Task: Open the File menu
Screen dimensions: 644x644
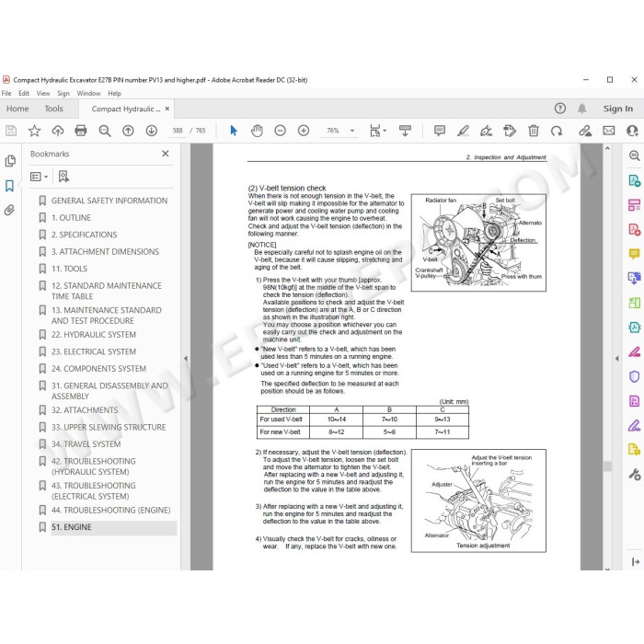Action: (6, 93)
